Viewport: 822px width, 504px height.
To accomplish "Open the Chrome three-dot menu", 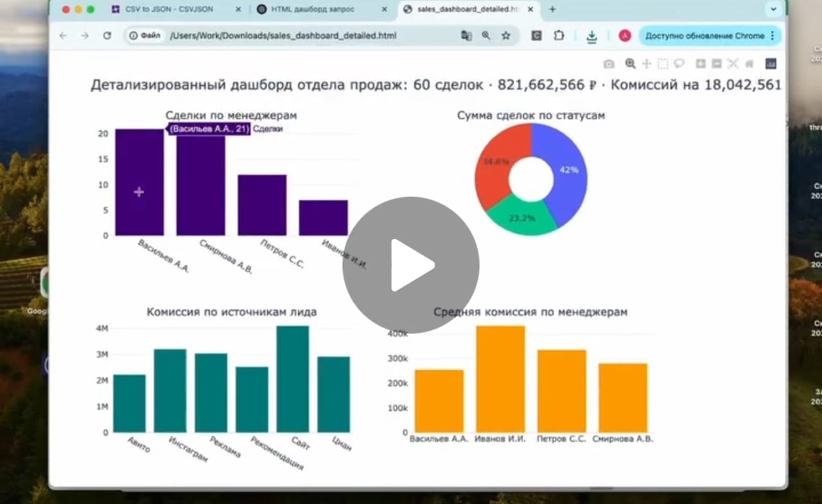I will point(772,36).
